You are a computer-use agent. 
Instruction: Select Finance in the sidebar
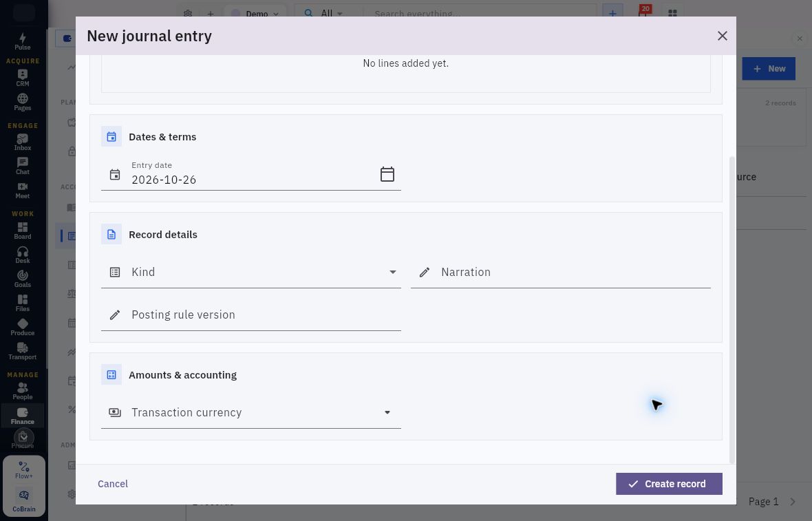coord(22,416)
